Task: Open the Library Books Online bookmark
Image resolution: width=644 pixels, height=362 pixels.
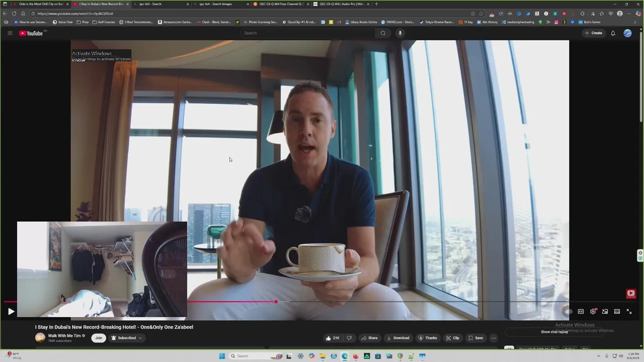Action: click(x=361, y=22)
